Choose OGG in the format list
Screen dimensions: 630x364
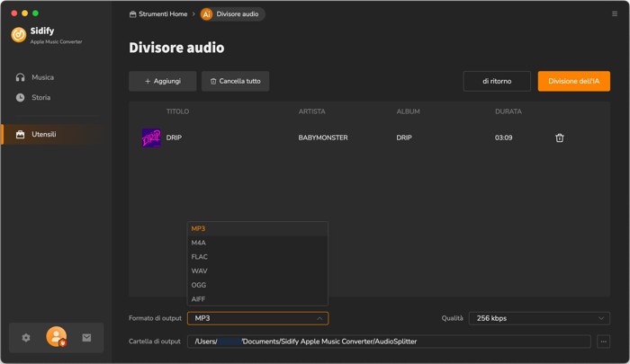click(x=257, y=285)
